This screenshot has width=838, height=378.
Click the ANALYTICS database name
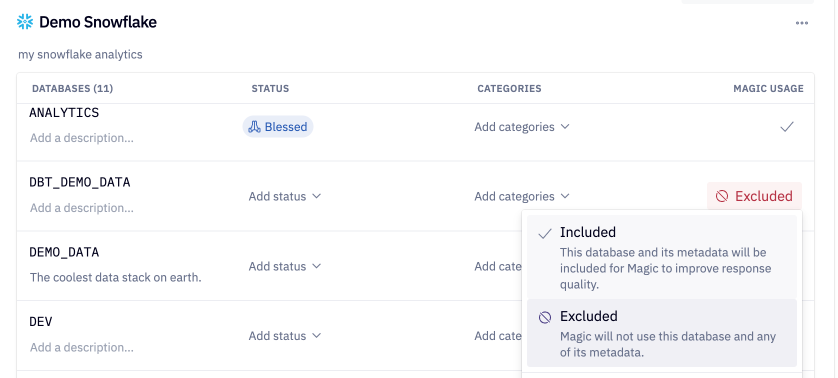64,113
